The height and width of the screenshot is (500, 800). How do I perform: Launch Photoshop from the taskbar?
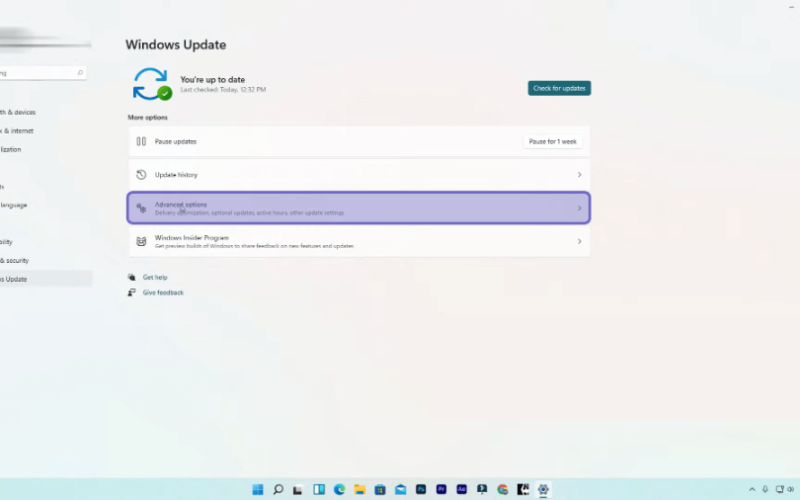coord(421,489)
